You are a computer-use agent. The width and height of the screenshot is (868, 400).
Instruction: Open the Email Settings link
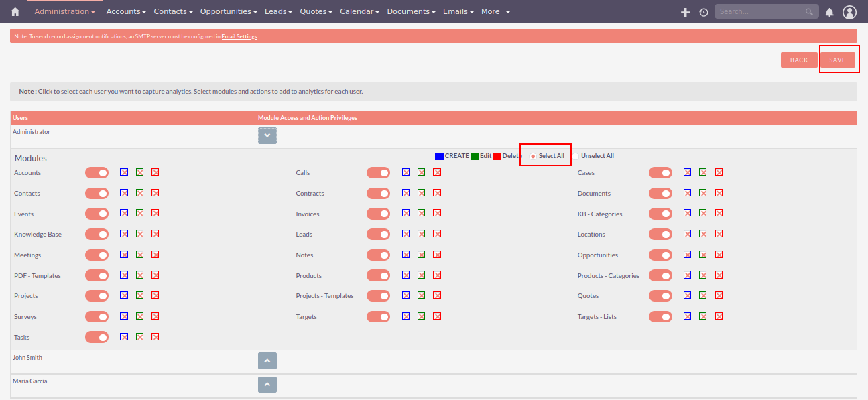[239, 36]
